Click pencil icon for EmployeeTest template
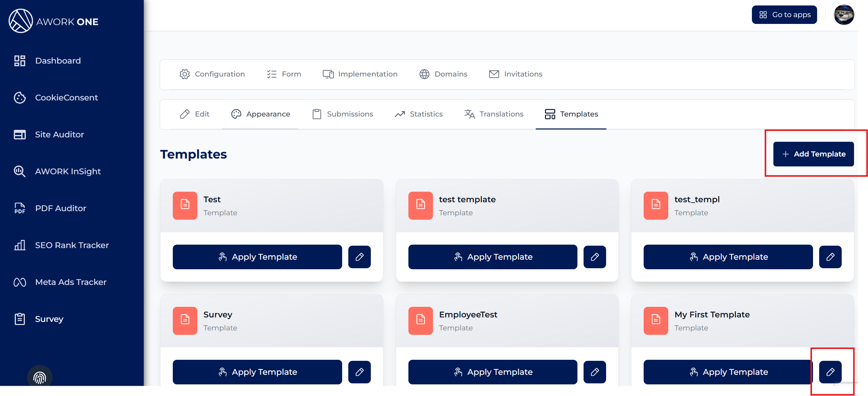 594,372
